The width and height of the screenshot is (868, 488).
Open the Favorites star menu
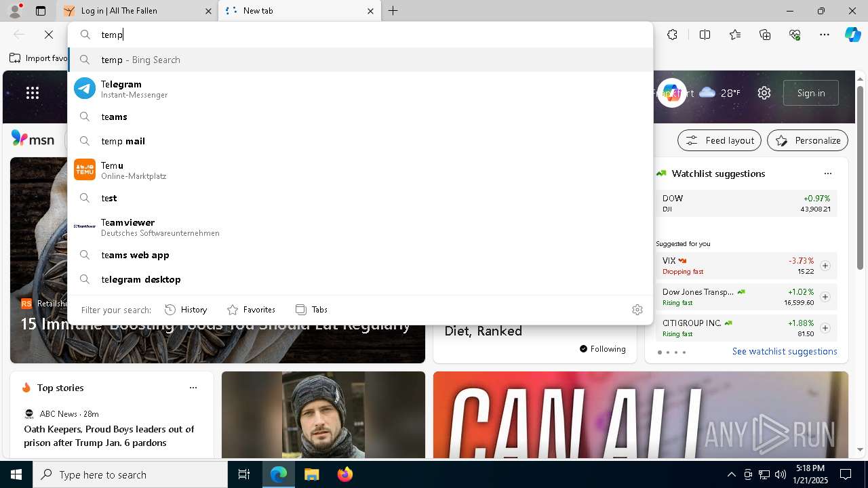pyautogui.click(x=735, y=35)
